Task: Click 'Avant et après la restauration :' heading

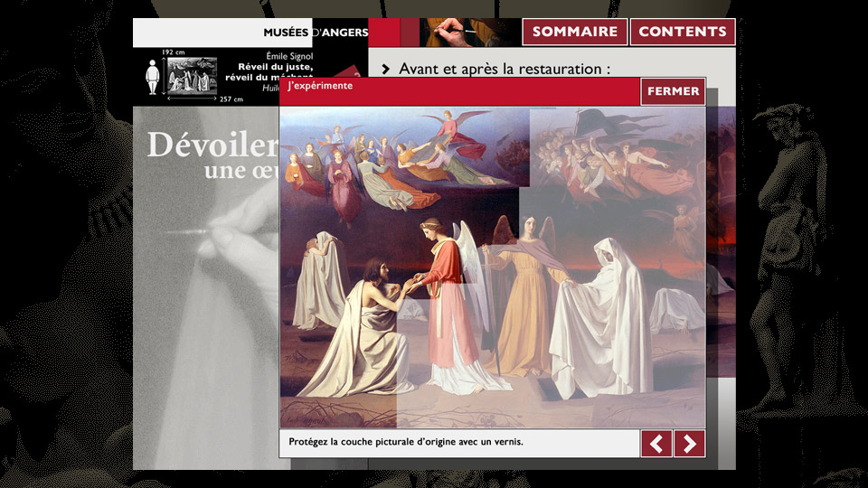Action: 505,70
